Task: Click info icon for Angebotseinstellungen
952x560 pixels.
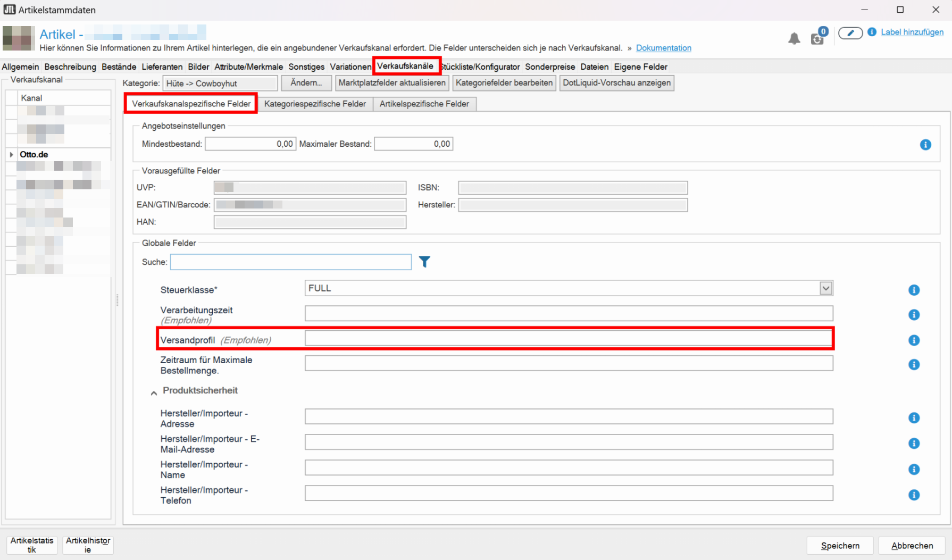Action: [925, 145]
